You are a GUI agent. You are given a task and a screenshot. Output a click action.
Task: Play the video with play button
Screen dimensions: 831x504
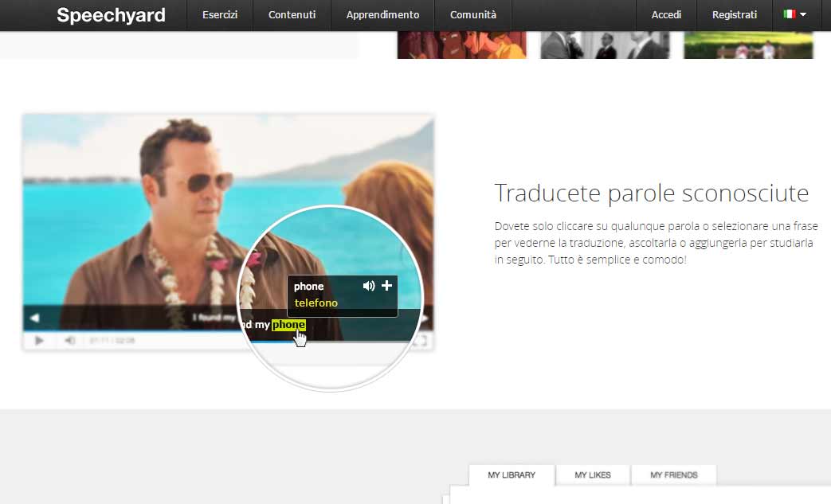coord(39,341)
